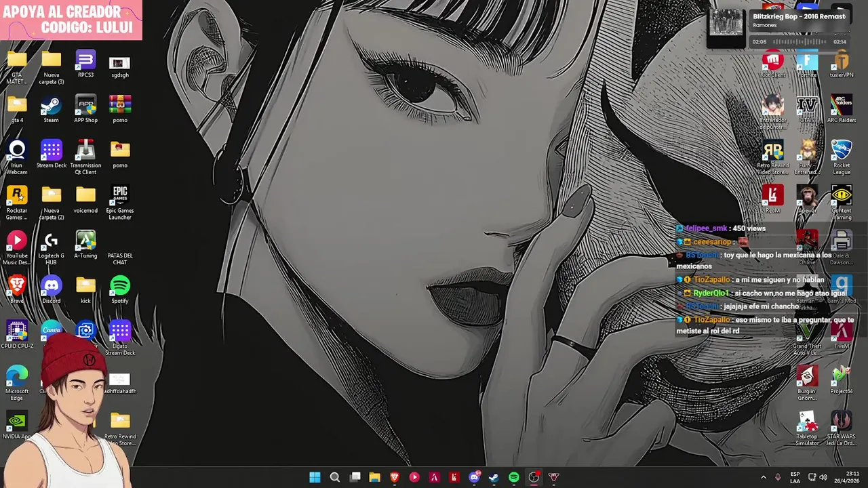
Task: Click the felipee_smk chat username
Action: [706, 228]
